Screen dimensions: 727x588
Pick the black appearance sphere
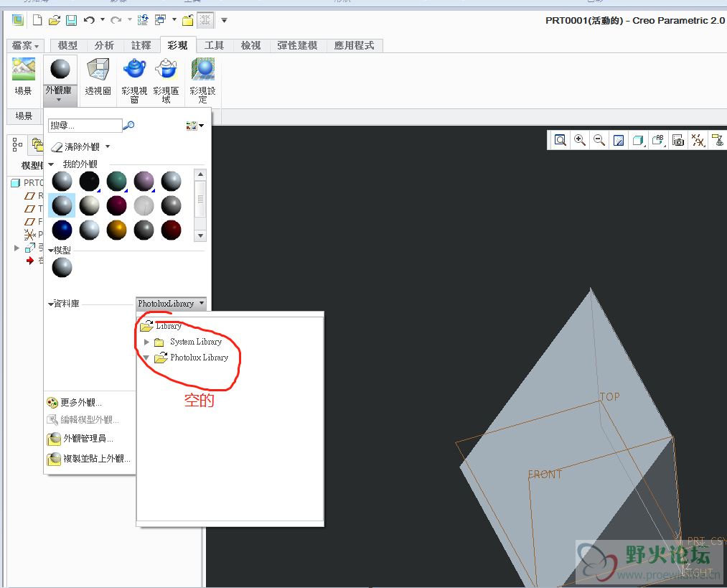(x=89, y=182)
